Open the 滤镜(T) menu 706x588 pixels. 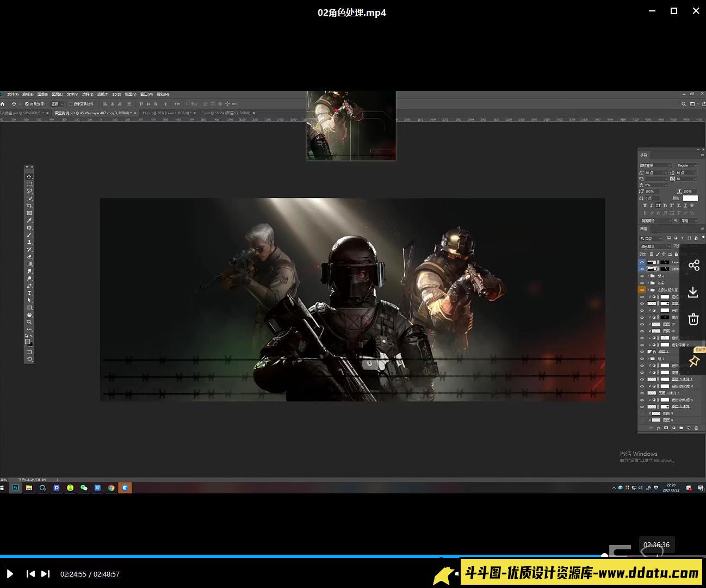pos(103,94)
